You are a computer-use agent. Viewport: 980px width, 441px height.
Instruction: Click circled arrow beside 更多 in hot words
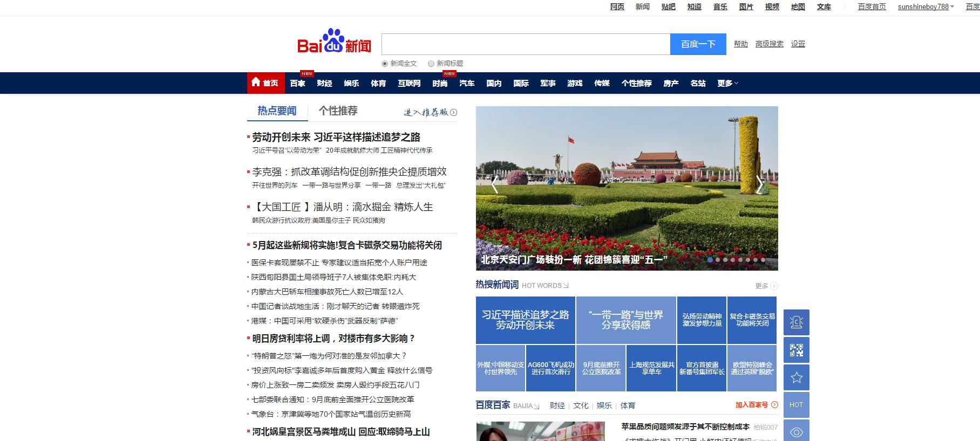[x=774, y=286]
